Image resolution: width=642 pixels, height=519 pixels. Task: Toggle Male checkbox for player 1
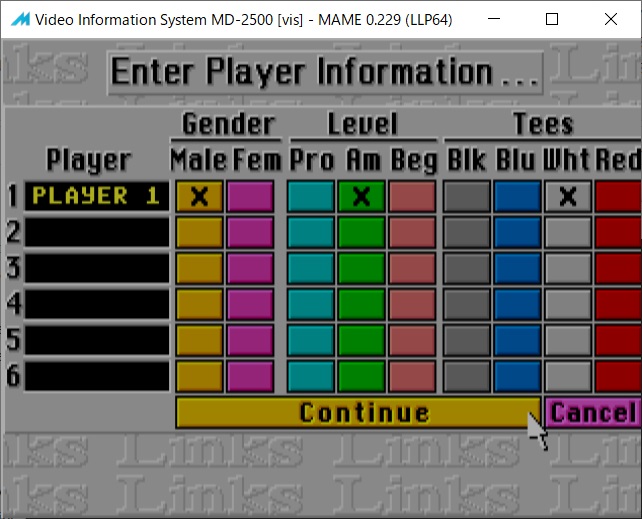coord(199,197)
